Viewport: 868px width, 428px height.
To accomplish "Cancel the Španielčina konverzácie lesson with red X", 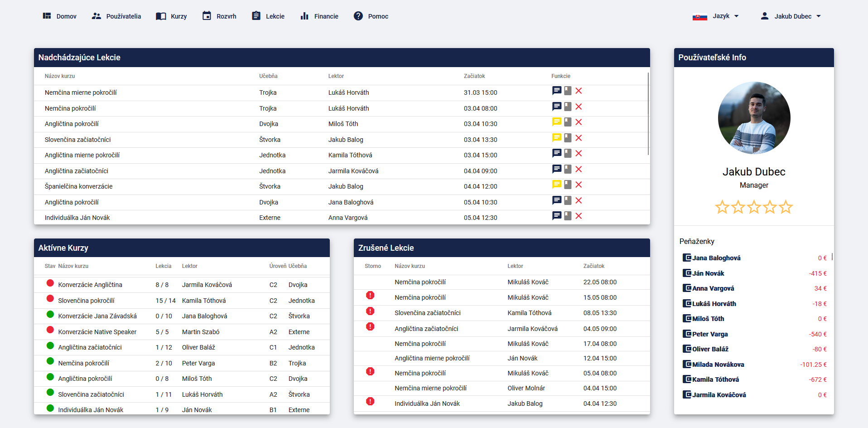I will coord(579,185).
